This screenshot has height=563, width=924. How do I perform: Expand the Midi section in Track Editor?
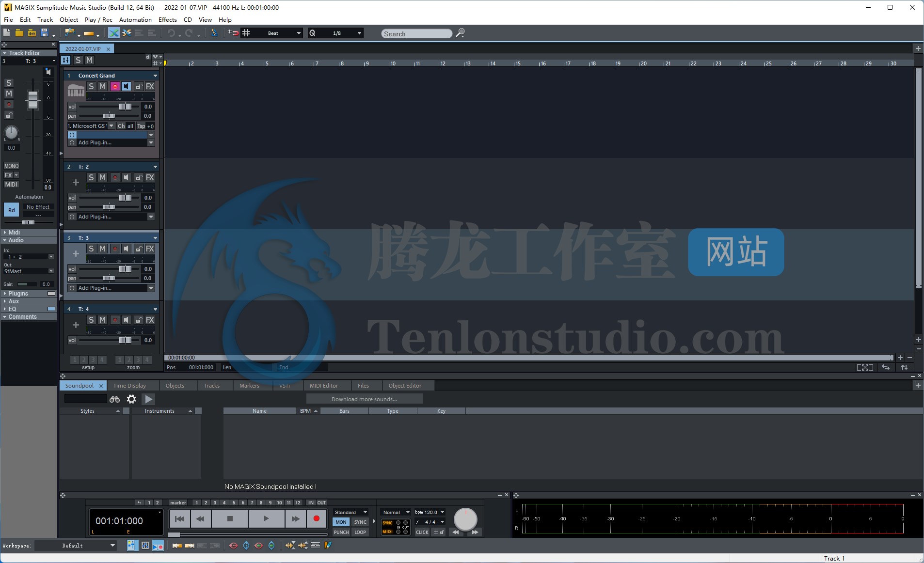29,232
